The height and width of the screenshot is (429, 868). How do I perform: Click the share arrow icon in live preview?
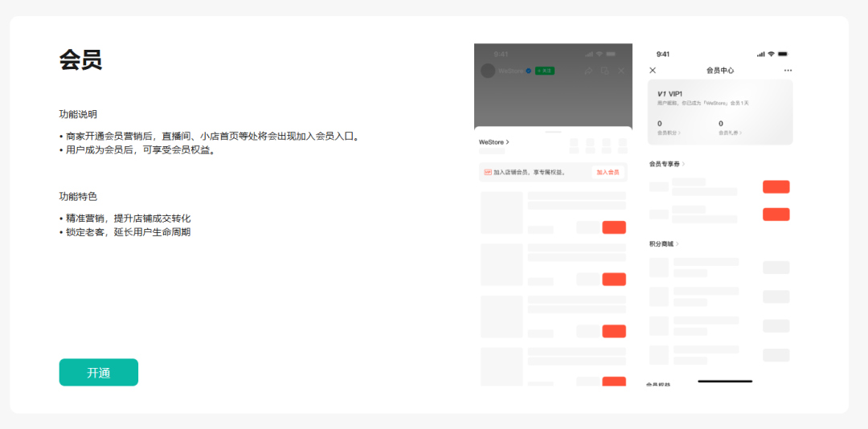coord(589,71)
